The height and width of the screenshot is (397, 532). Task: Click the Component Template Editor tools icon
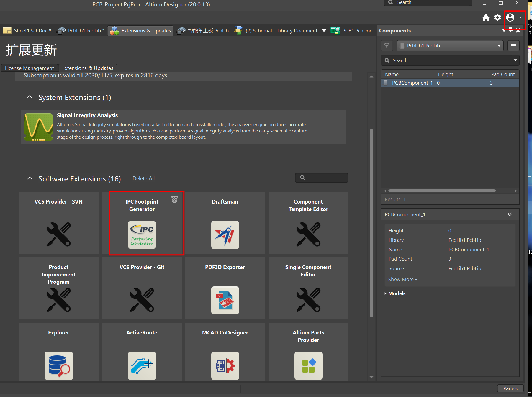click(x=308, y=234)
